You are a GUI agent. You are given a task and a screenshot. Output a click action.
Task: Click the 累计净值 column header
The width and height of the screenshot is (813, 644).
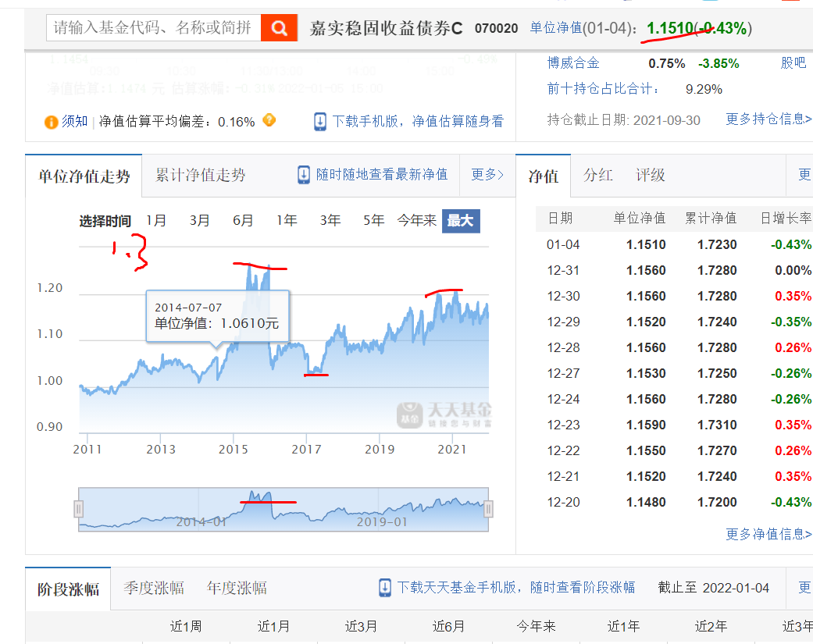point(711,218)
